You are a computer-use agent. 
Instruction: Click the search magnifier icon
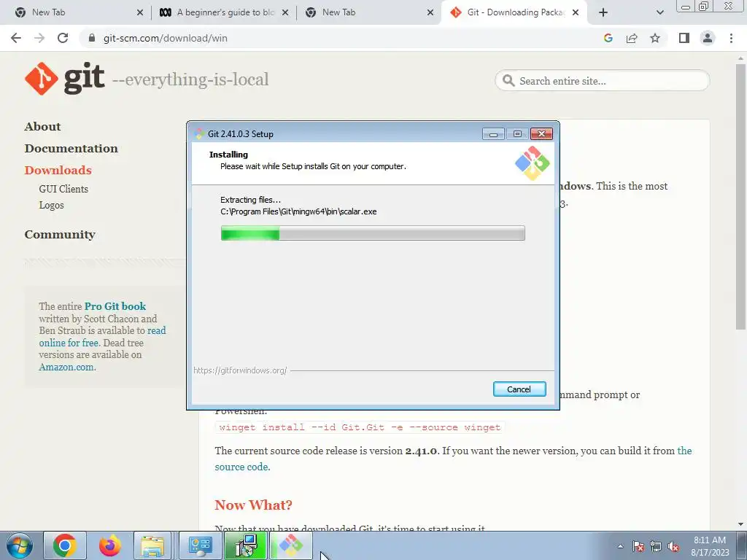[x=508, y=80]
